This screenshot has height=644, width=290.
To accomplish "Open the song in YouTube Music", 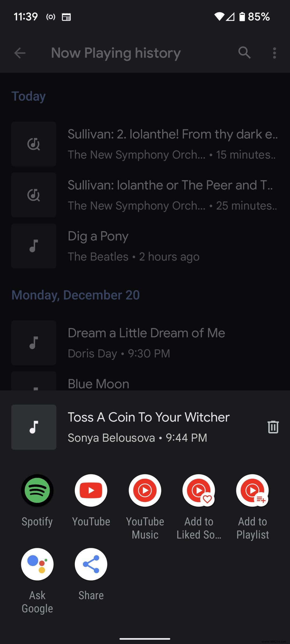I will (x=145, y=491).
